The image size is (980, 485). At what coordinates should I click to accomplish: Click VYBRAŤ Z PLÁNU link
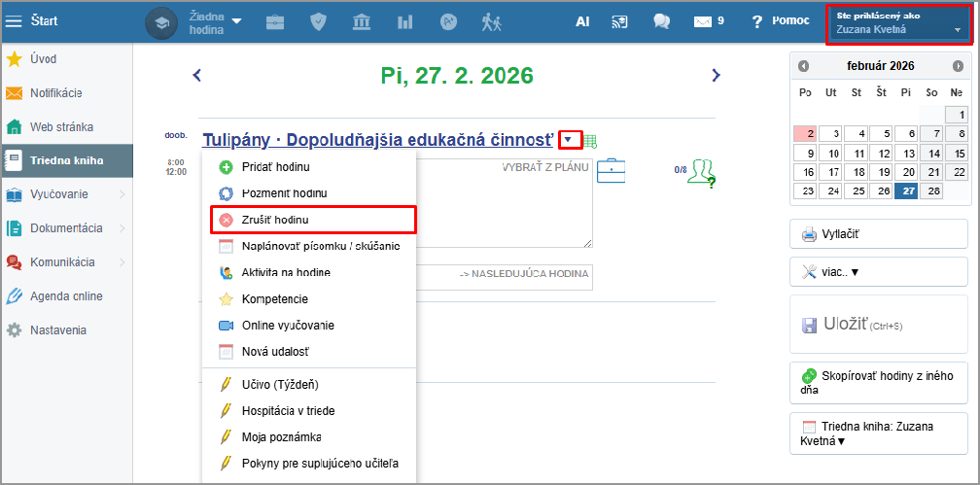click(x=545, y=167)
